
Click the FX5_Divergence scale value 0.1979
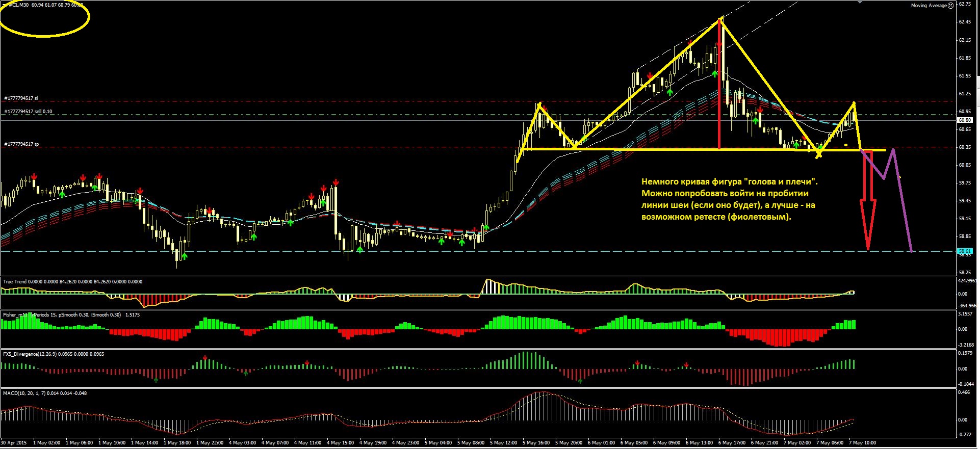[966, 353]
